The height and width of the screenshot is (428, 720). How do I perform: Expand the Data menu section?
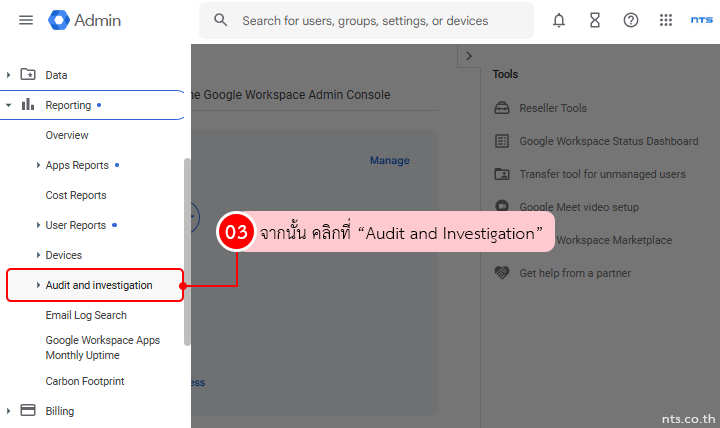pyautogui.click(x=9, y=75)
